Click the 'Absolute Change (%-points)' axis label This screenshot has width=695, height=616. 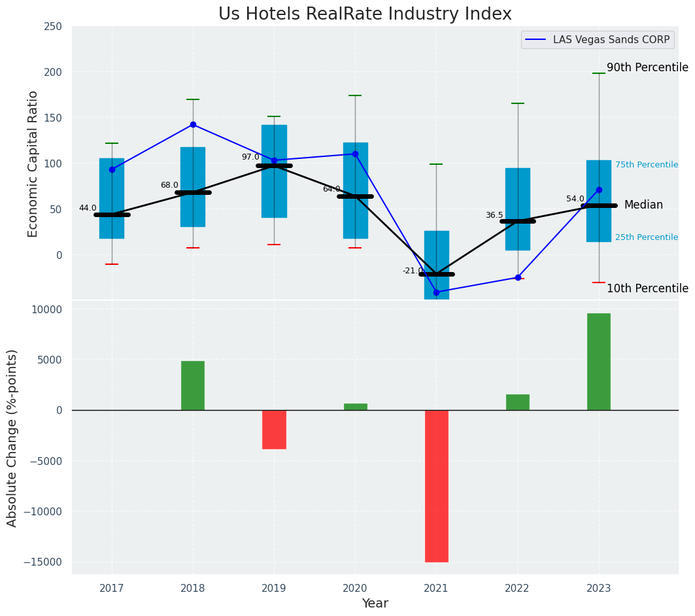[x=12, y=439]
